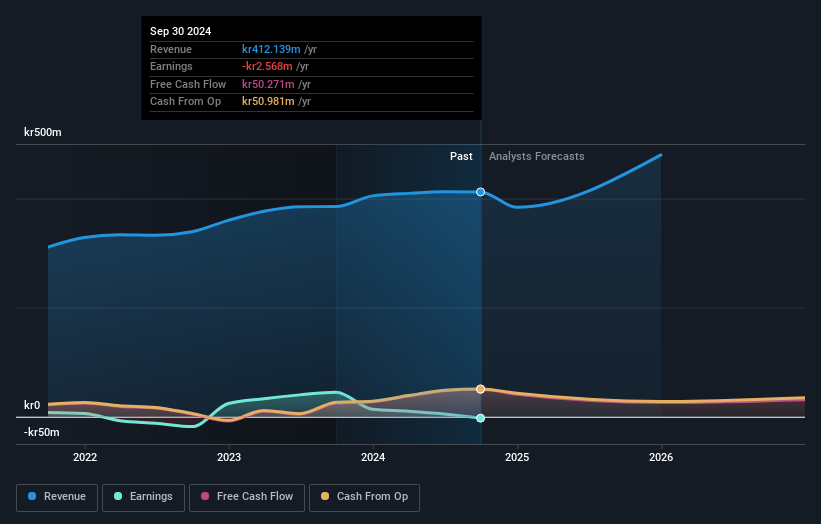
Task: Click the Free Cash Flow label in tooltip
Action: click(188, 84)
